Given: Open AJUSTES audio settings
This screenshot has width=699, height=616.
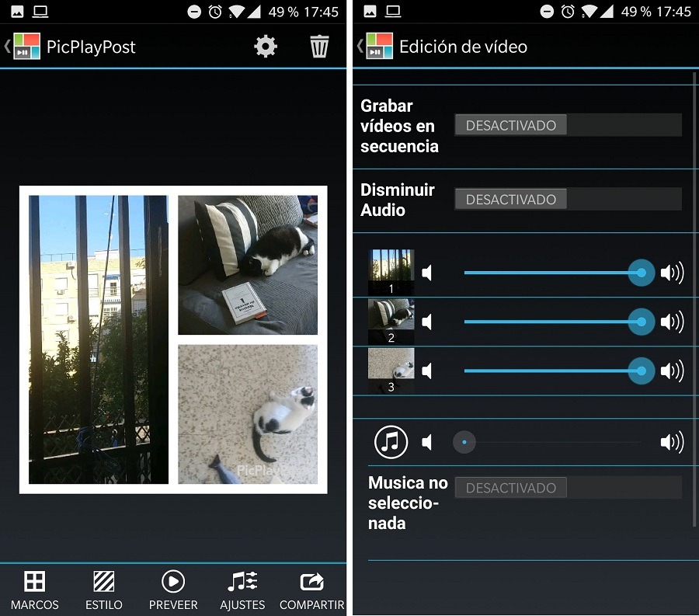Looking at the screenshot, I should [x=242, y=590].
